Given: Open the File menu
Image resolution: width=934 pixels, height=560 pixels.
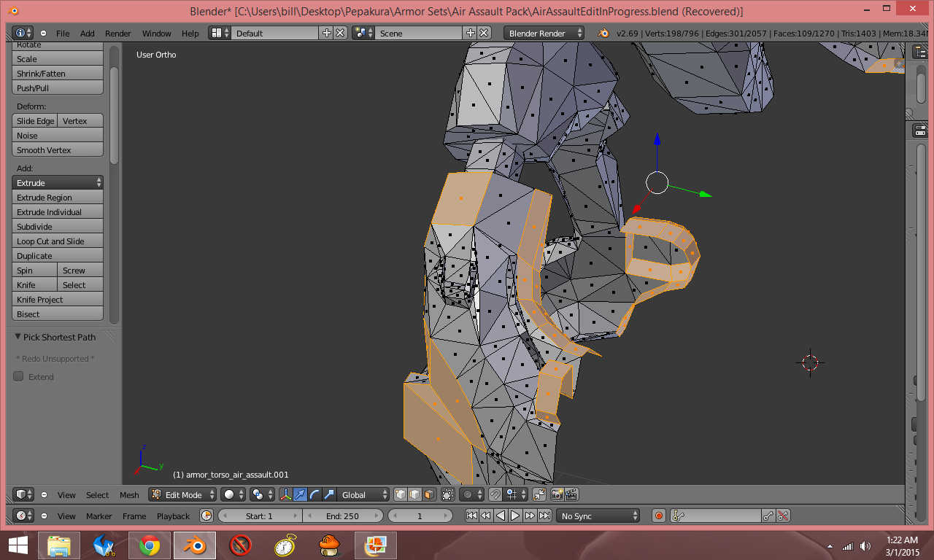Looking at the screenshot, I should click(x=63, y=34).
